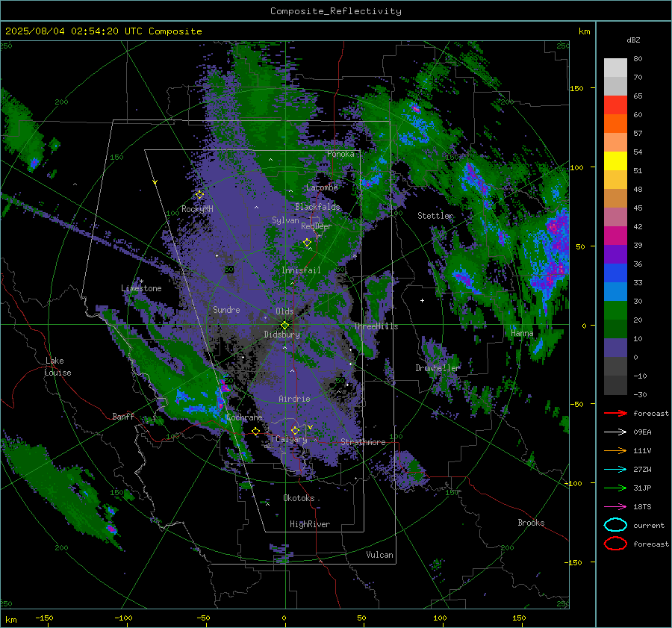Click the magenta swatch in dBZ scale
The width and height of the screenshot is (672, 628).
coord(615,235)
